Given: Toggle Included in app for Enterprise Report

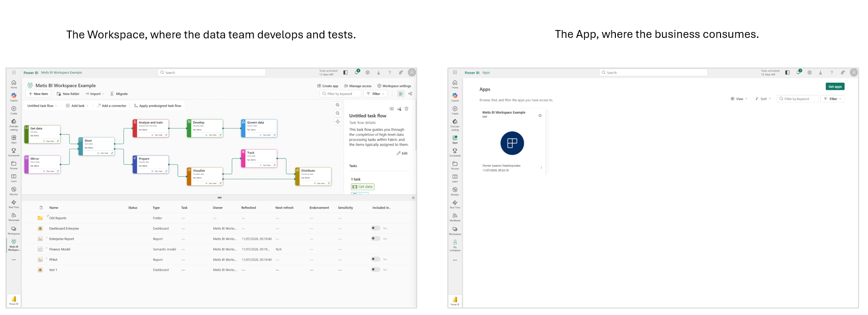Looking at the screenshot, I should [x=376, y=239].
